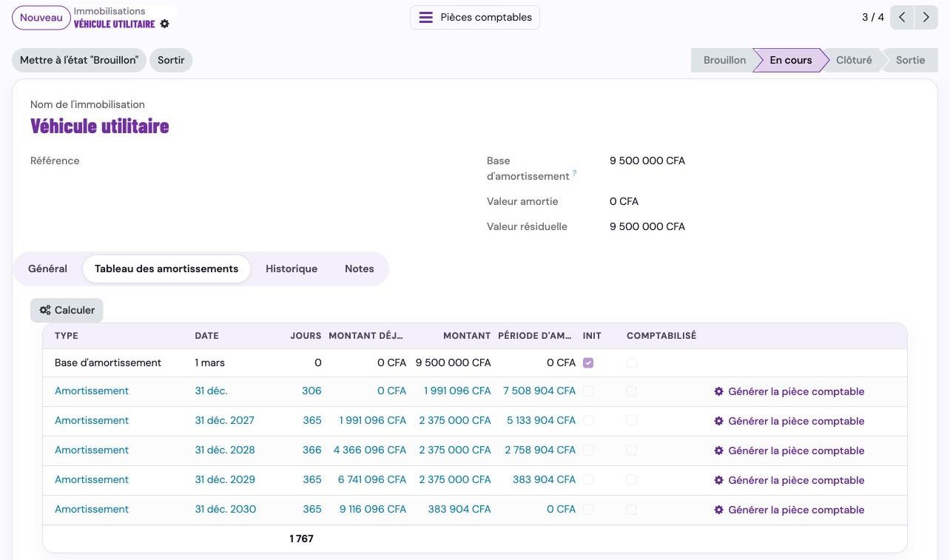Viewport: 950px width, 560px height.
Task: Sort table by DATE column header
Action: point(207,336)
